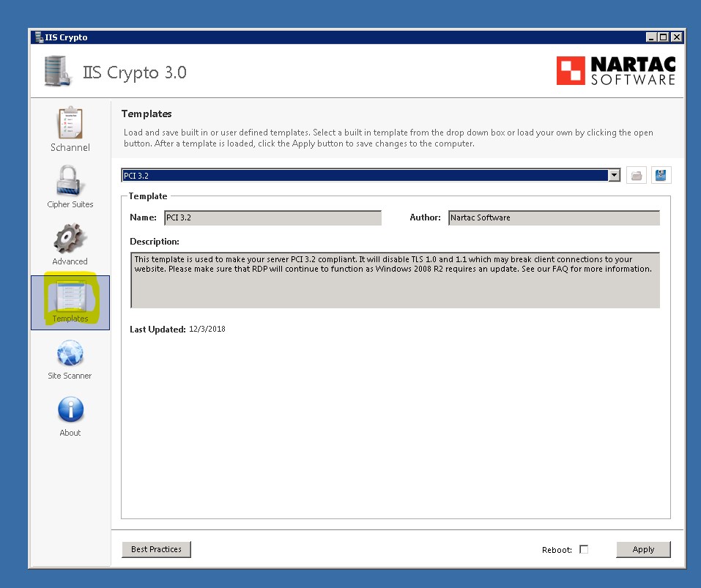Click into the Author field
The image size is (701, 588).
[554, 218]
